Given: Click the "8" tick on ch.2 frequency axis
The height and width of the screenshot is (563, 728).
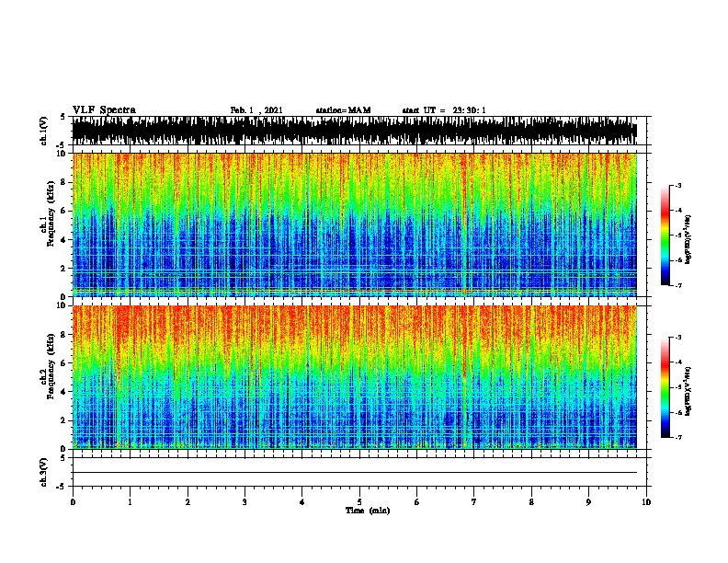Looking at the screenshot, I should point(63,335).
